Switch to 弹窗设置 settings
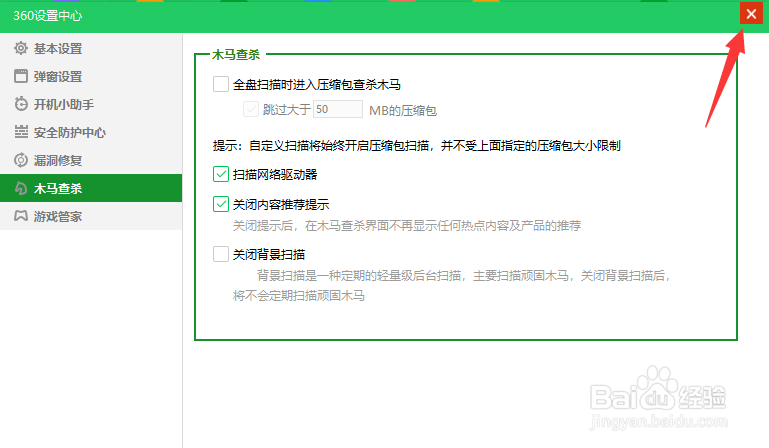The image size is (769, 448). pyautogui.click(x=91, y=76)
